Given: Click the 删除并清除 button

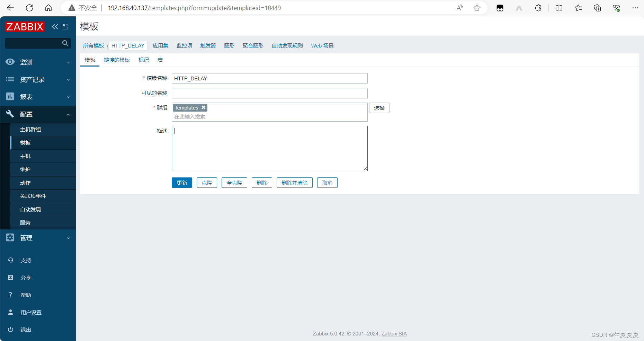Looking at the screenshot, I should point(295,183).
